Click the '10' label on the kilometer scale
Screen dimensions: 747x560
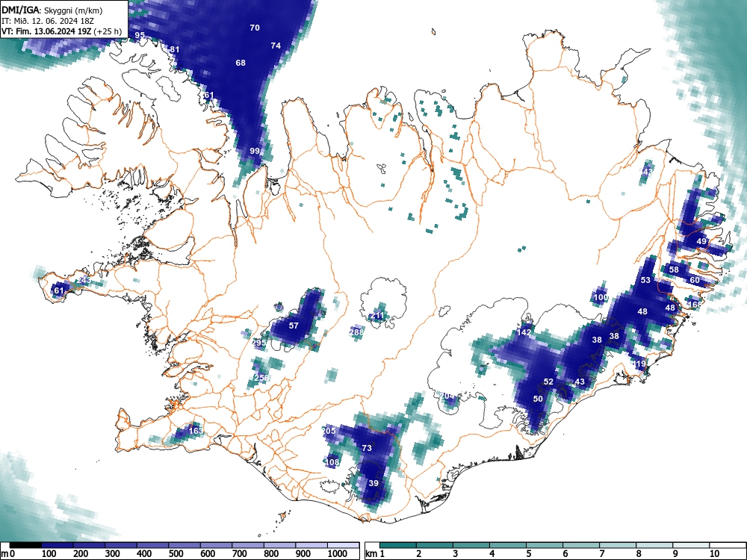pyautogui.click(x=714, y=554)
